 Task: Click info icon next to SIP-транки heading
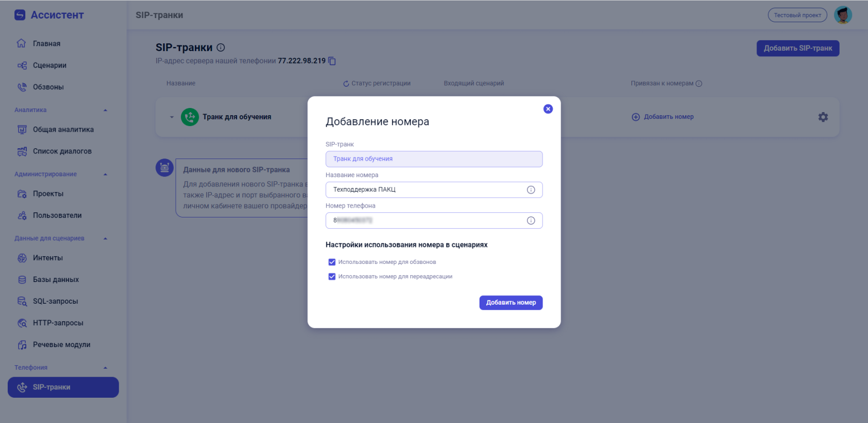221,48
